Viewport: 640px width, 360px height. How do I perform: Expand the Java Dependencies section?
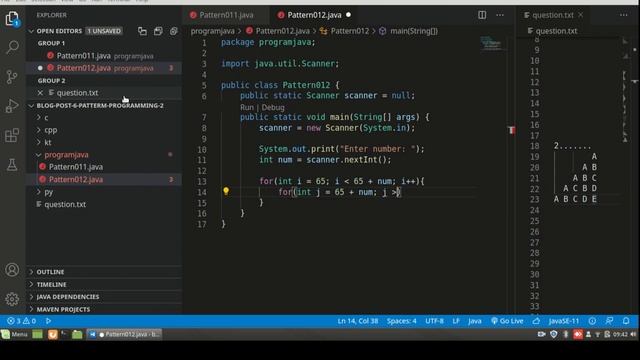click(x=104, y=297)
